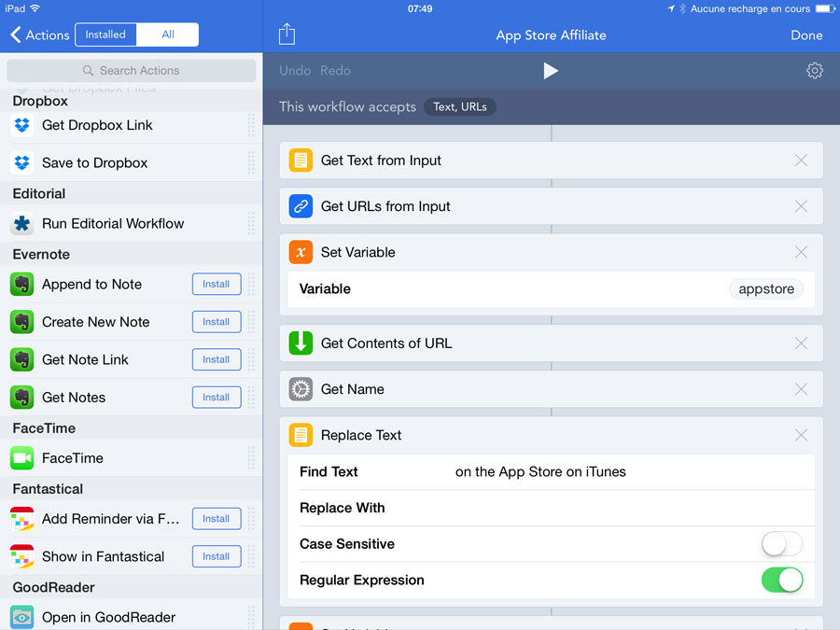Install the Get Notes action
The height and width of the screenshot is (630, 840).
[x=217, y=397]
